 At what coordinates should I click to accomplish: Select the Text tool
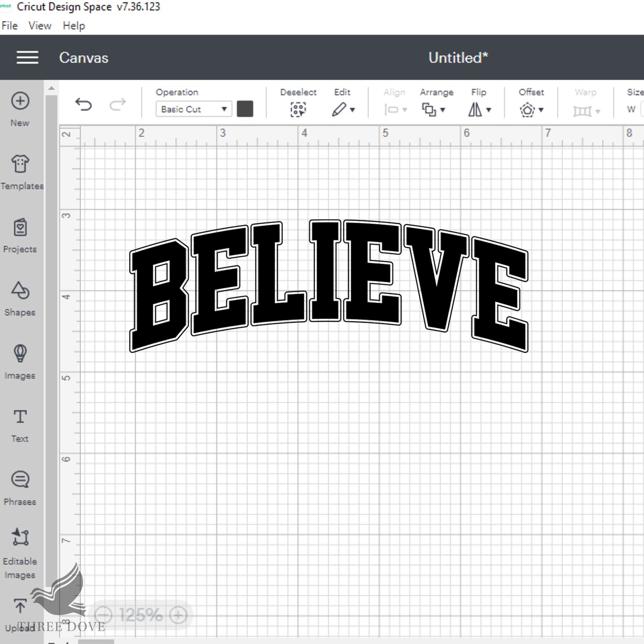tap(20, 417)
